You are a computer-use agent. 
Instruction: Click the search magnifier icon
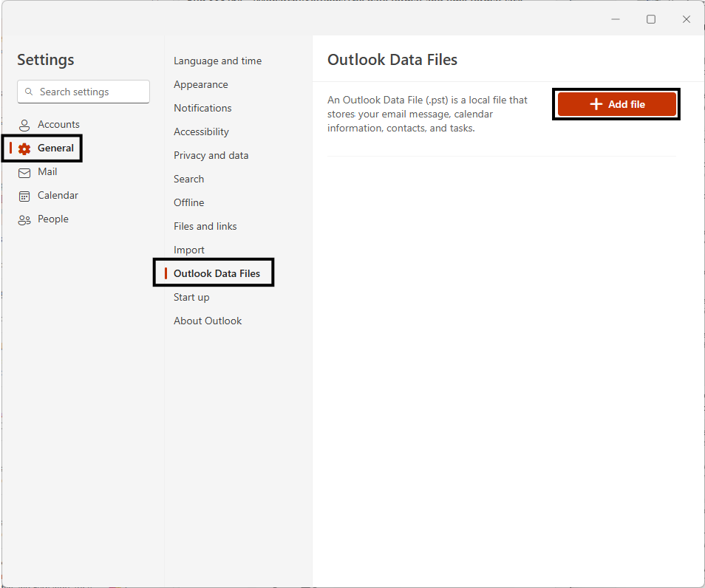pos(30,92)
